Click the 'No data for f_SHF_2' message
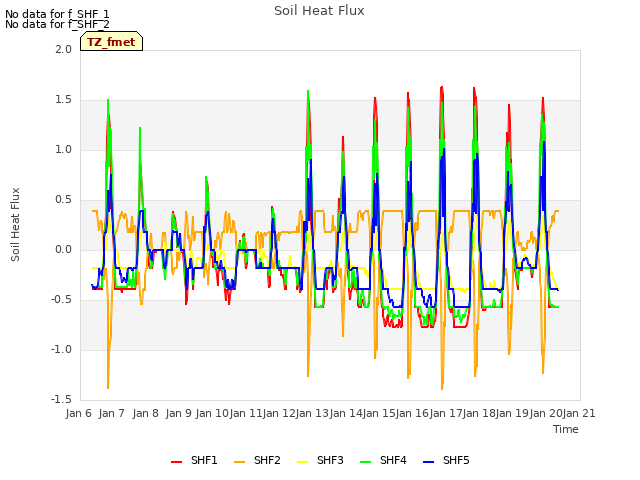640x480 pixels. [x=57, y=24]
